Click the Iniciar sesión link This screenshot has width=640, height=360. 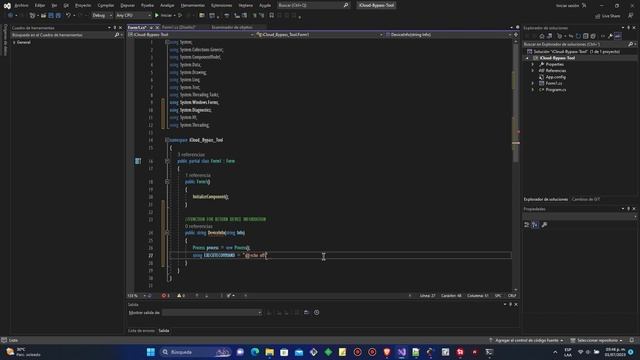point(567,6)
